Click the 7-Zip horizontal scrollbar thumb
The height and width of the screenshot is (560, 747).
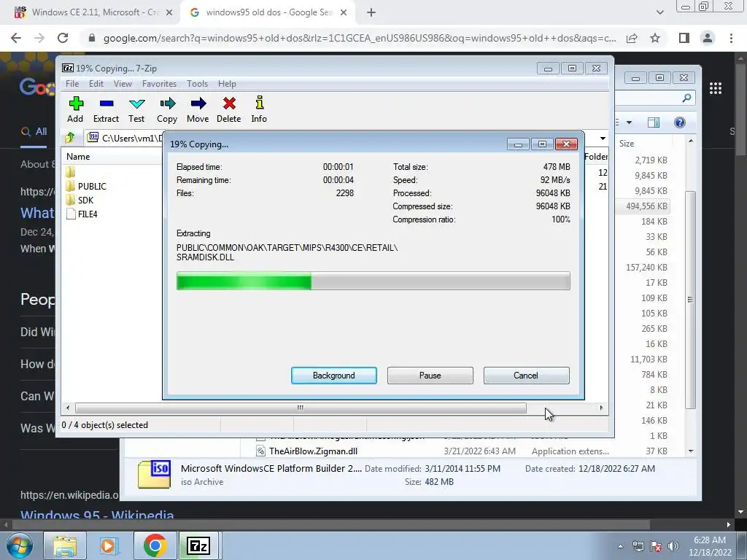301,408
